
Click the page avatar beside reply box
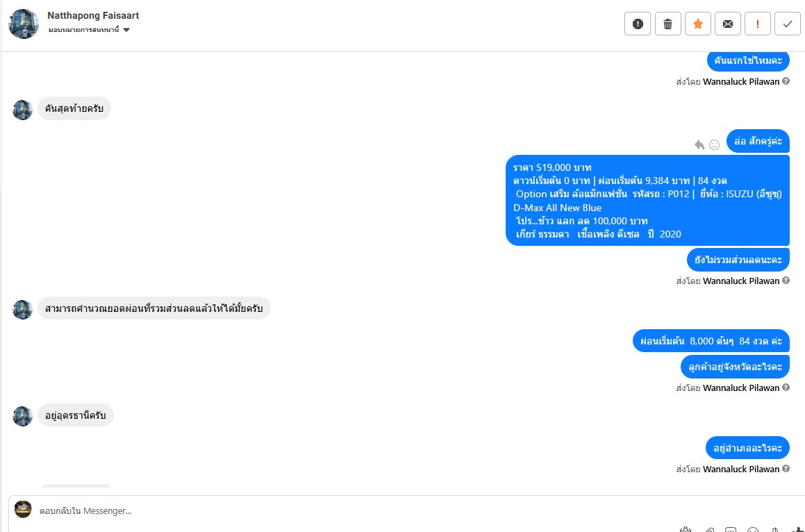tap(23, 509)
